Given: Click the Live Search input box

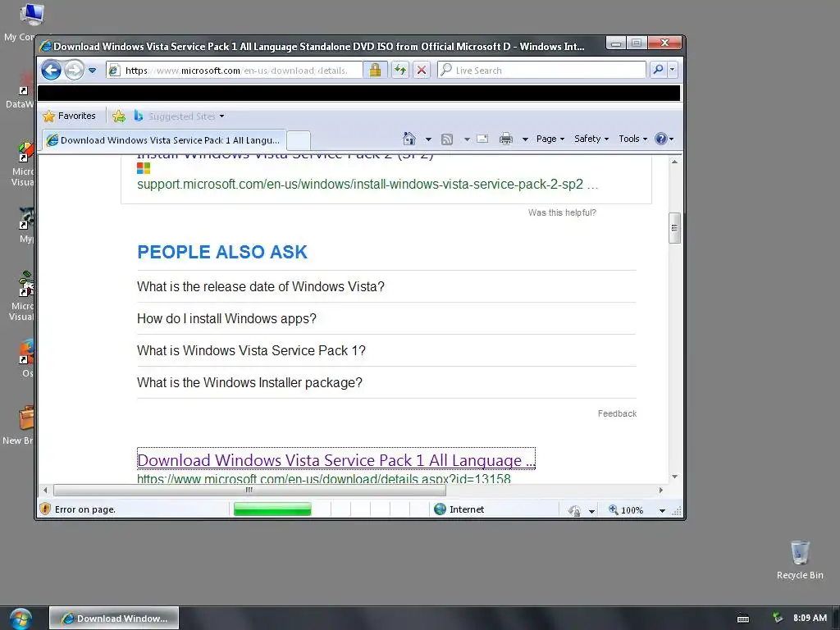Looking at the screenshot, I should (541, 71).
